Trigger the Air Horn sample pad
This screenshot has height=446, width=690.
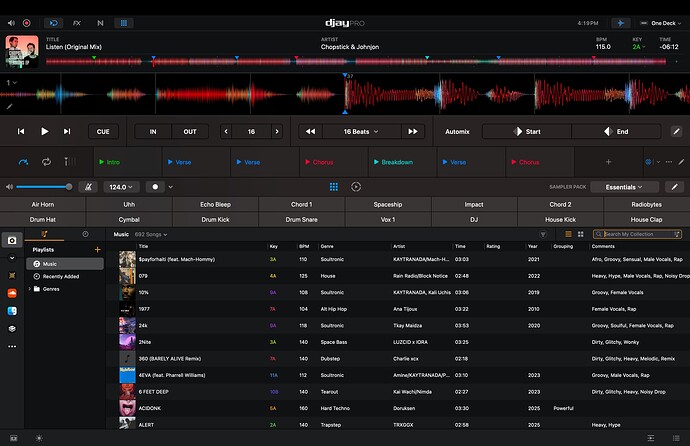pyautogui.click(x=43, y=205)
